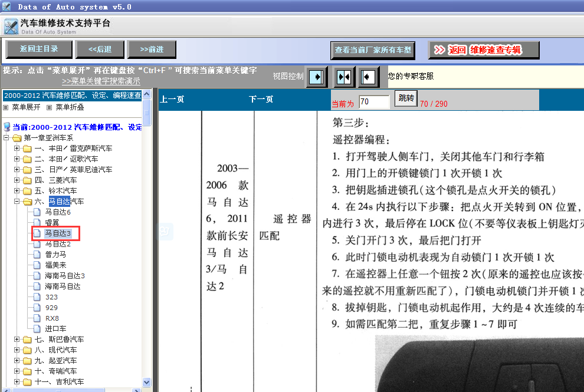Collapse the 六、马自达汽车 node
The width and height of the screenshot is (584, 392).
click(17, 202)
